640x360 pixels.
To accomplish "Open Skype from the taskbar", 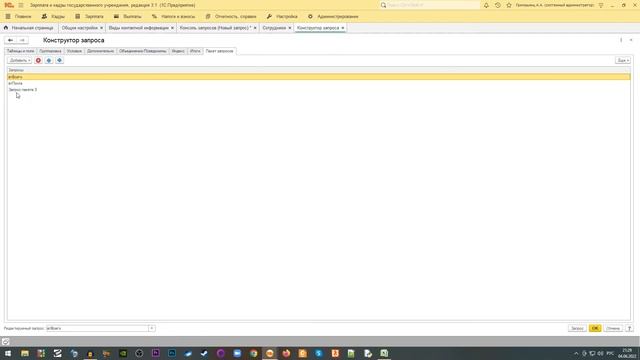I will (x=319, y=353).
